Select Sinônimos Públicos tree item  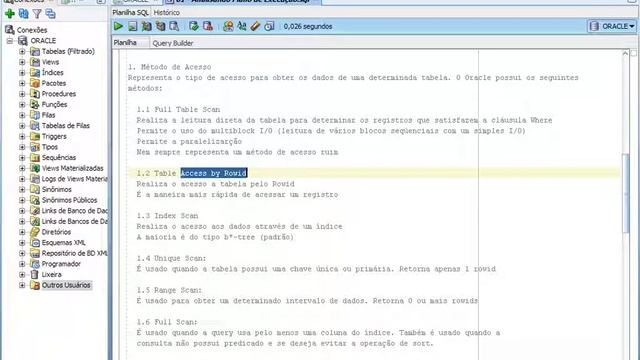69,200
